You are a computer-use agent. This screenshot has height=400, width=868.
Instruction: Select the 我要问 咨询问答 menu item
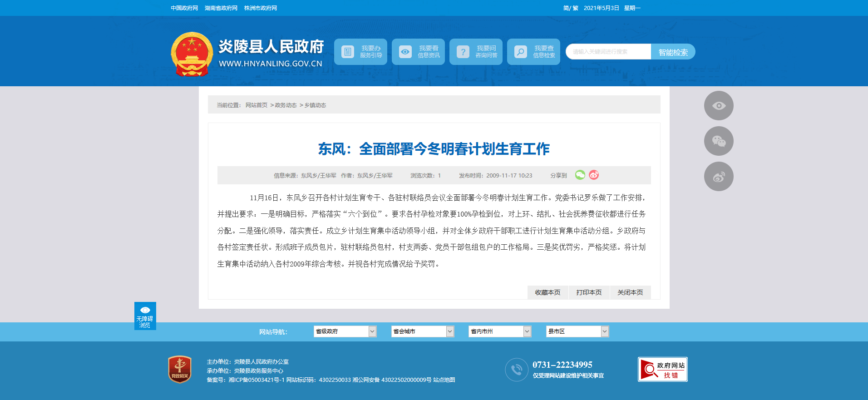pyautogui.click(x=476, y=52)
